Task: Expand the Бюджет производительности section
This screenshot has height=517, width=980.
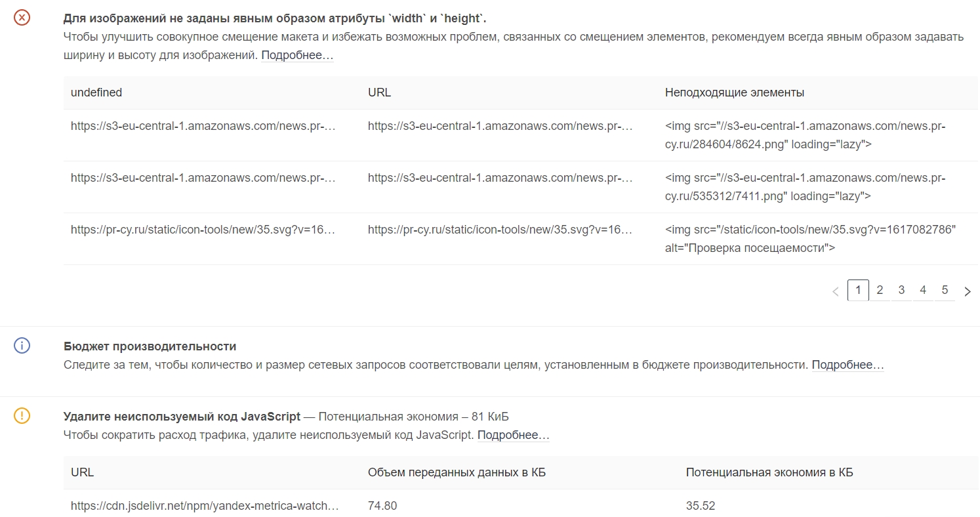Action: [x=150, y=346]
